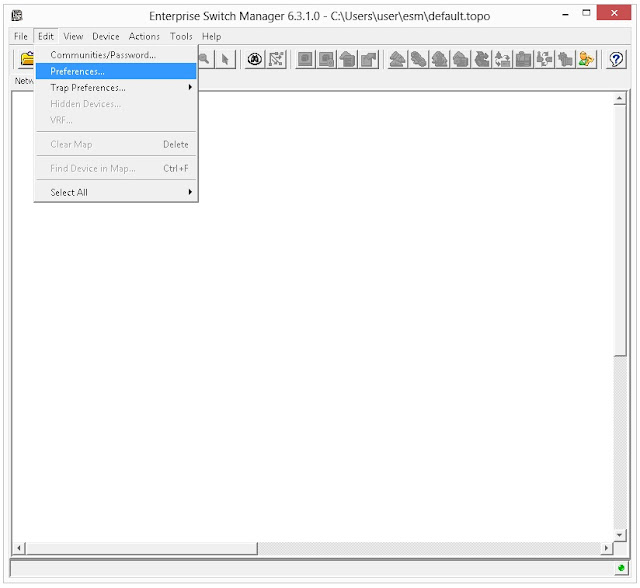Expand the Select All submenu

(116, 192)
